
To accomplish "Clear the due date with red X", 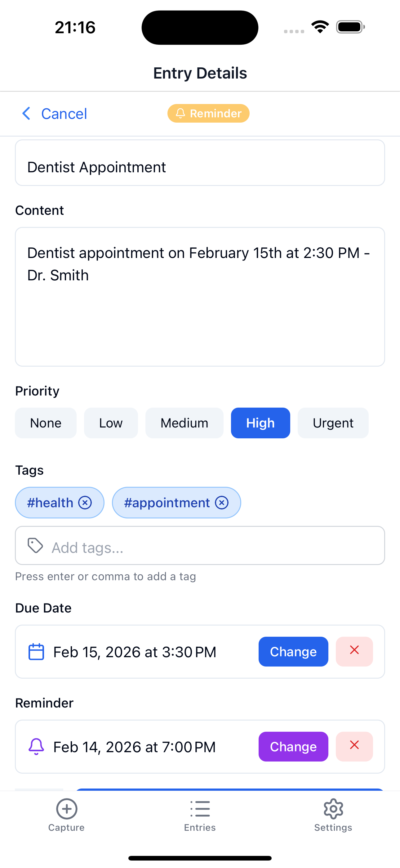I will pyautogui.click(x=354, y=651).
